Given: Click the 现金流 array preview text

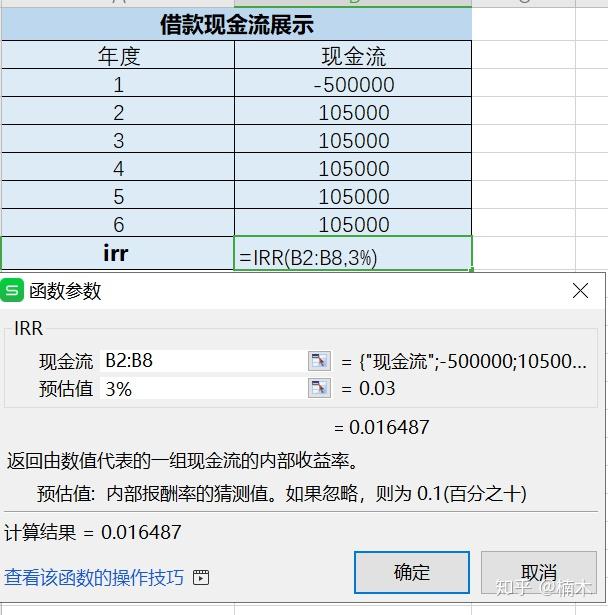Looking at the screenshot, I should (x=464, y=361).
